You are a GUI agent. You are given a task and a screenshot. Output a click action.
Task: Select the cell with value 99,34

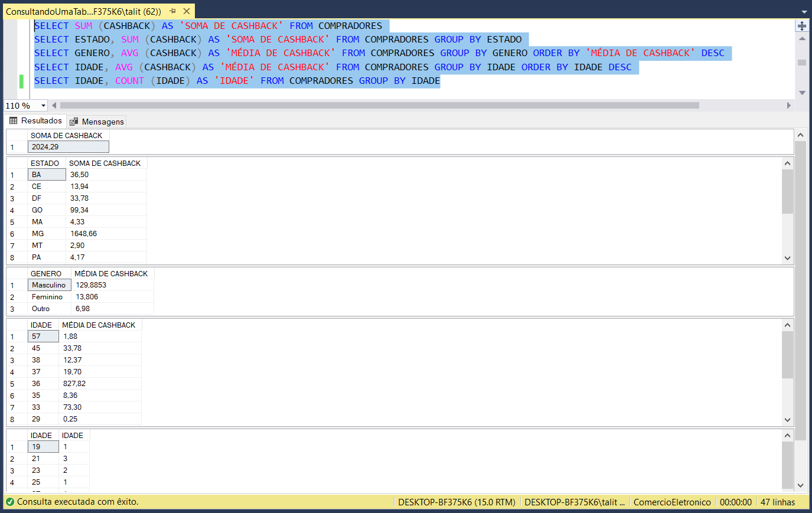(x=106, y=210)
